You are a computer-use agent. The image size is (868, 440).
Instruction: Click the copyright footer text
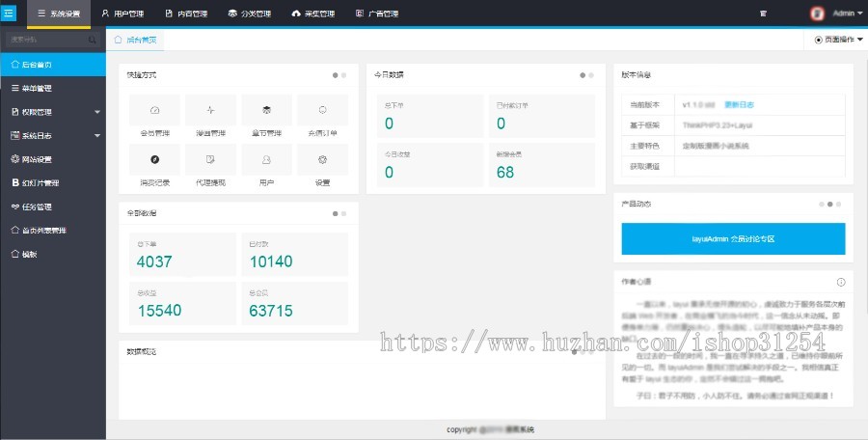(490, 429)
